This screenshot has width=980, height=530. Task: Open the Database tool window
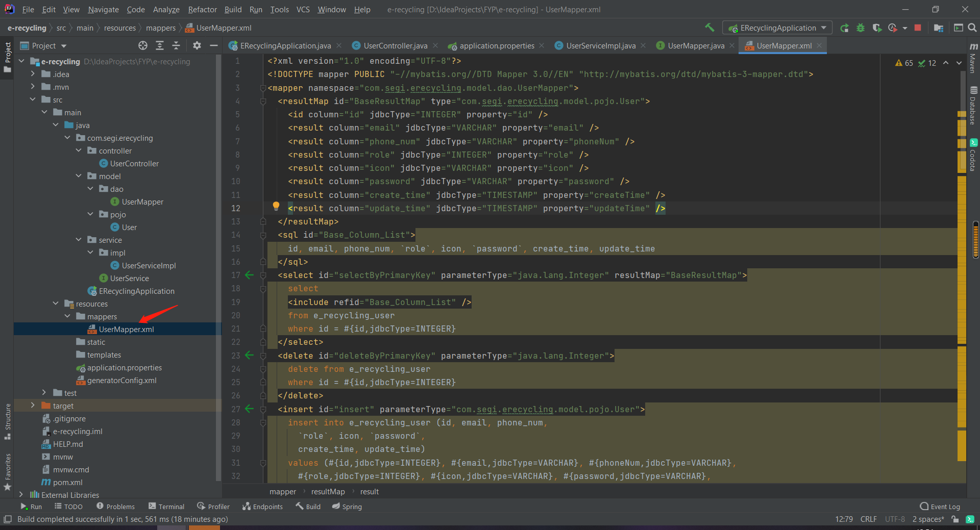click(x=973, y=106)
